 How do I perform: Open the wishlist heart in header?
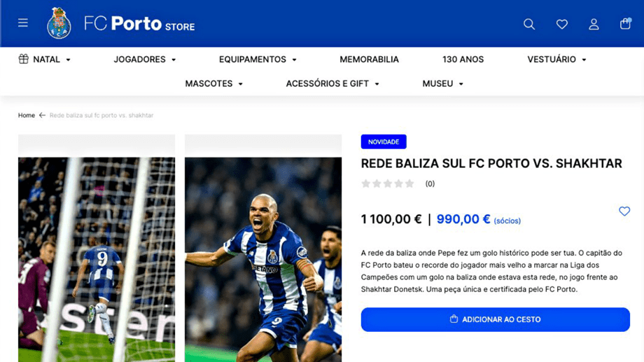pyautogui.click(x=562, y=25)
